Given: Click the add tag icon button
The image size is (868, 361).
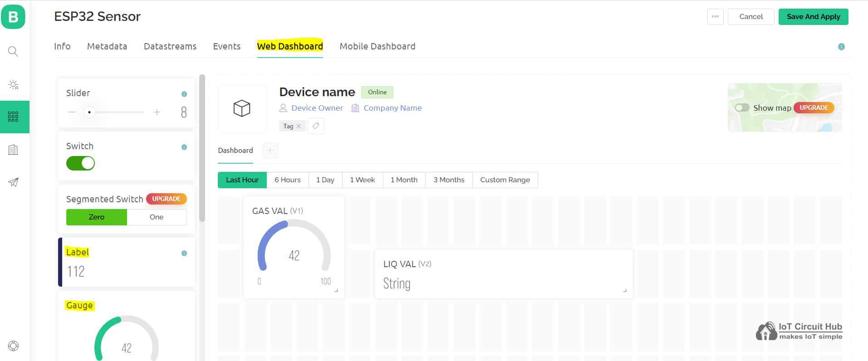Looking at the screenshot, I should point(316,126).
